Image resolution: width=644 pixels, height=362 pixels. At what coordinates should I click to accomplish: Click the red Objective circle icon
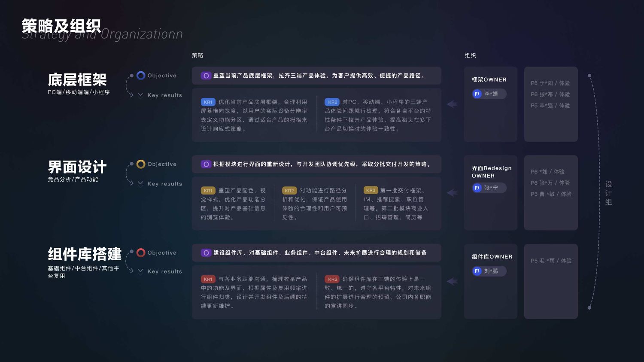(x=141, y=252)
